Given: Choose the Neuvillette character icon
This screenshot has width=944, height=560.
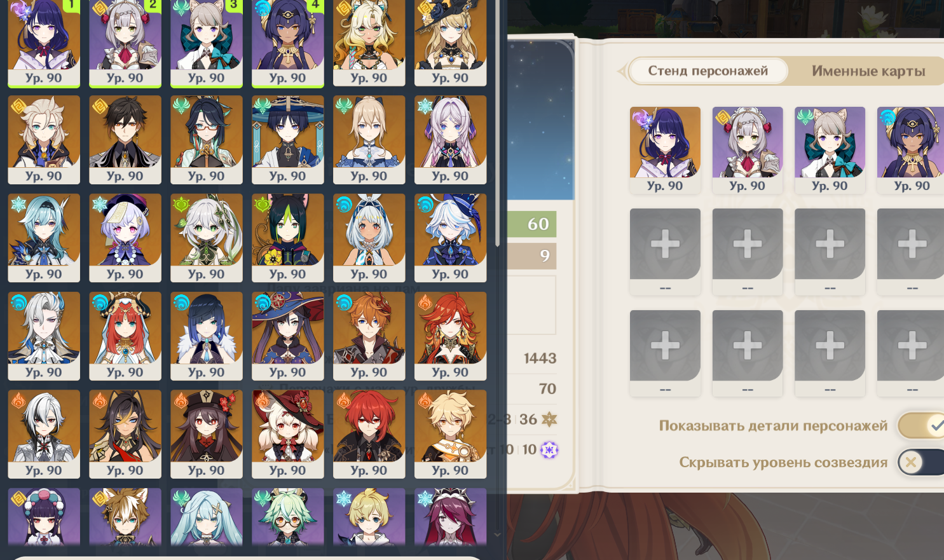Looking at the screenshot, I should tap(44, 336).
